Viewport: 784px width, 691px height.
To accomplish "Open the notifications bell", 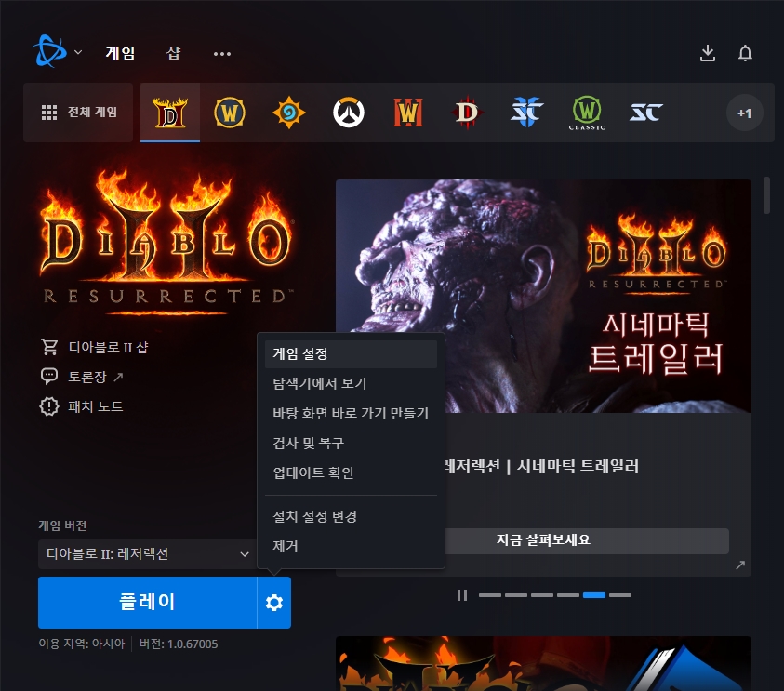I will coord(745,53).
